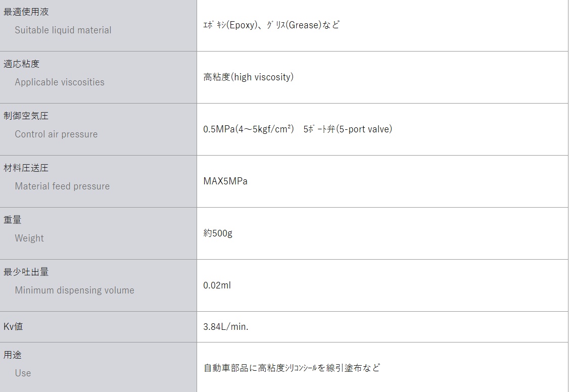Click the 'Suitable liquid material' text
569x392 pixels.
point(63,30)
